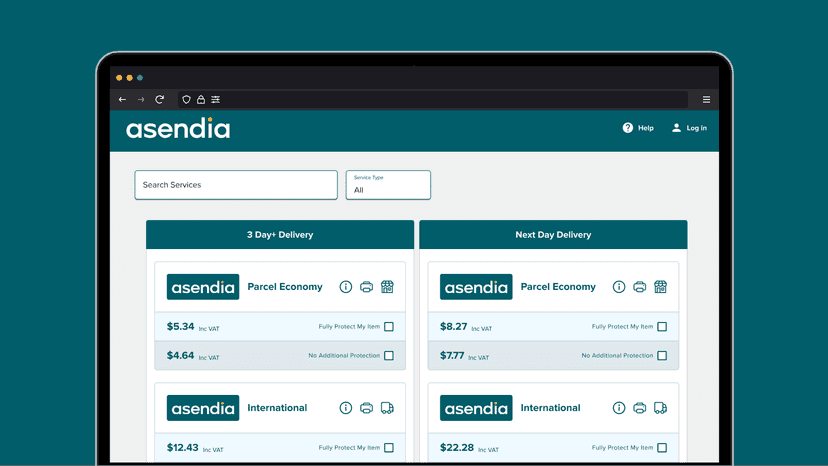Open info for Next Day Parcel Economy
This screenshot has height=466, width=828.
click(619, 287)
